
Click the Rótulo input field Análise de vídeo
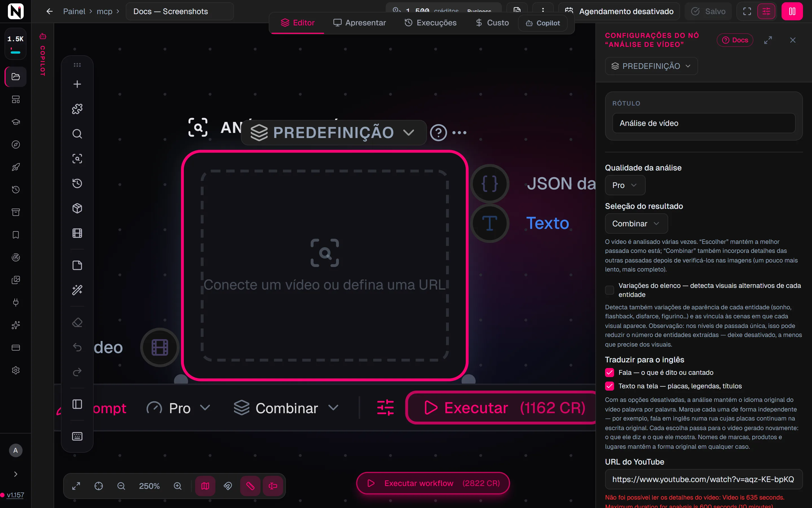pyautogui.click(x=704, y=123)
